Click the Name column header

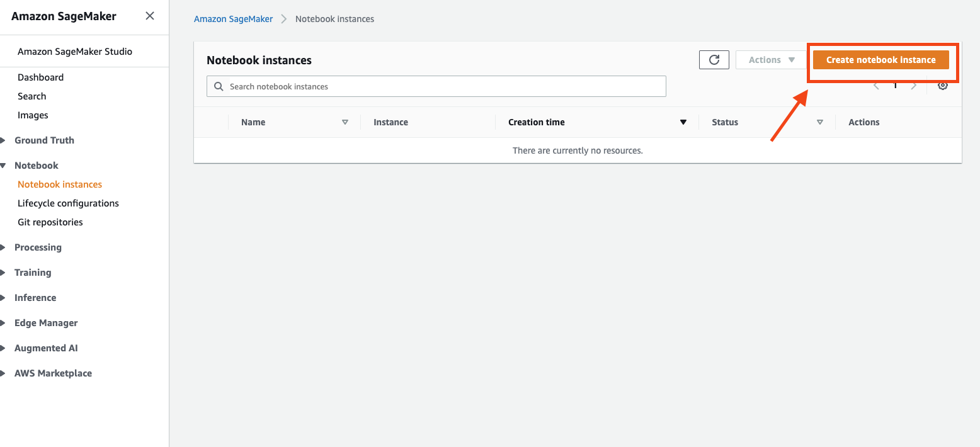click(253, 122)
